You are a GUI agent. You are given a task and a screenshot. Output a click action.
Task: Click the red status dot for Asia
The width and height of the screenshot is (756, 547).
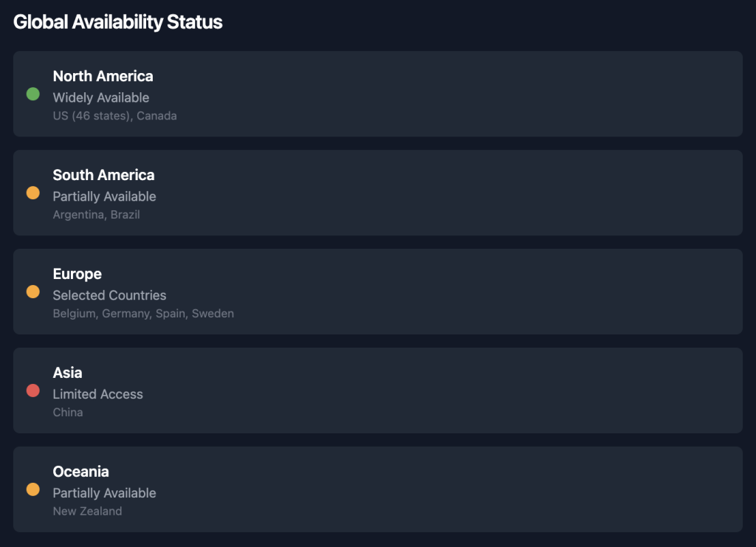coord(32,391)
